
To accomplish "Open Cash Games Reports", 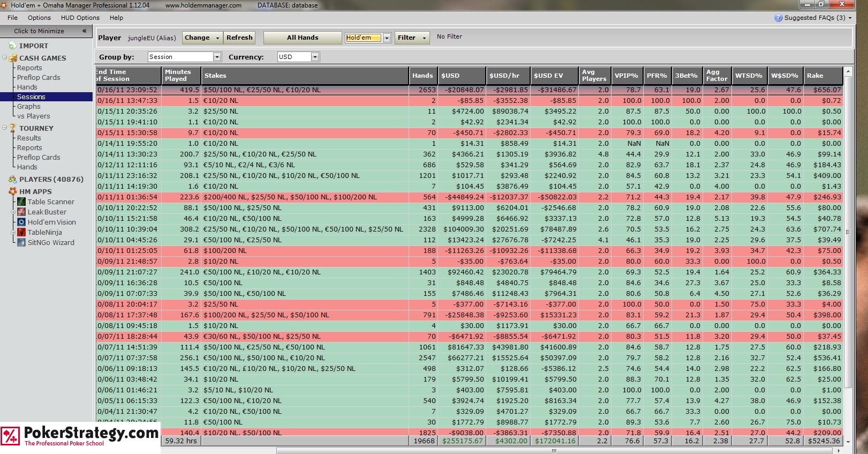I will (29, 68).
